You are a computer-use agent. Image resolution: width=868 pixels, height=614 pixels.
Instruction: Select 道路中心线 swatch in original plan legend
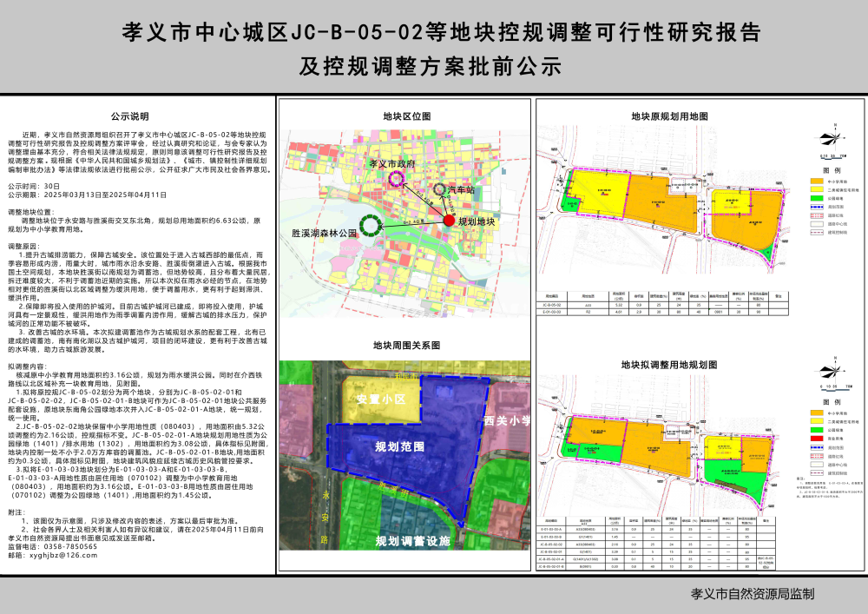tap(817, 224)
